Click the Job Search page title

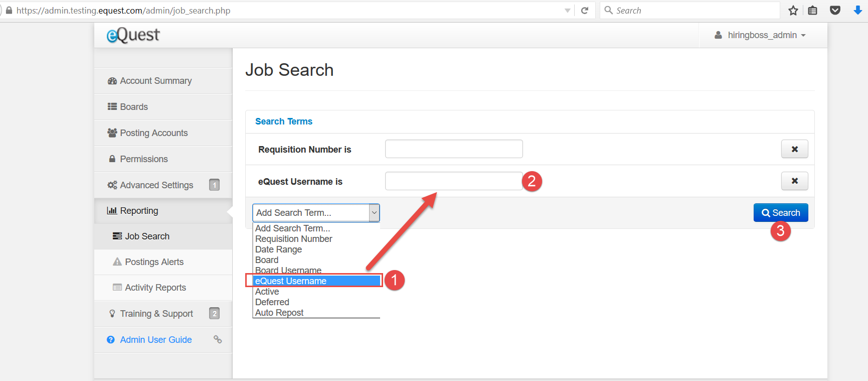(289, 70)
